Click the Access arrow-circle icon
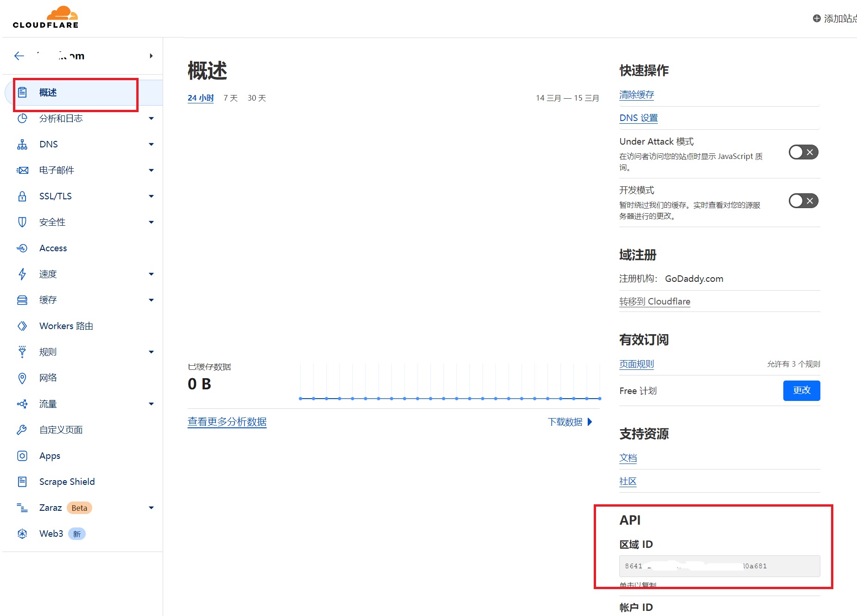The height and width of the screenshot is (616, 857). (22, 248)
